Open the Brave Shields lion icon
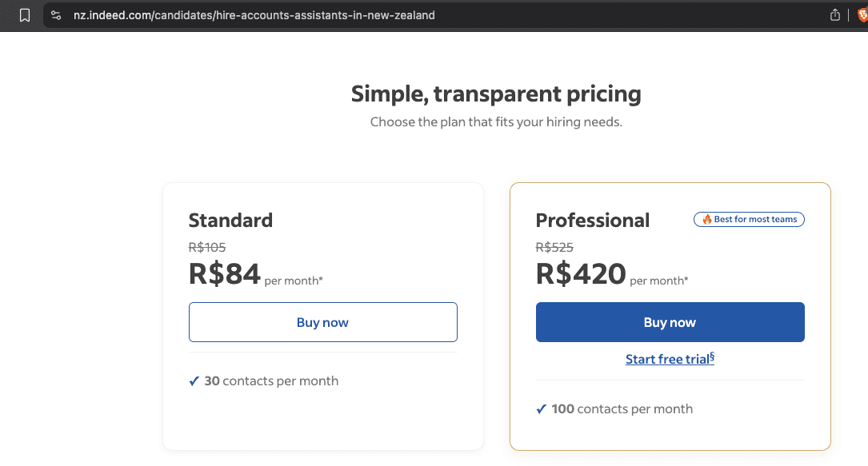This screenshot has width=868, height=466. (862, 15)
